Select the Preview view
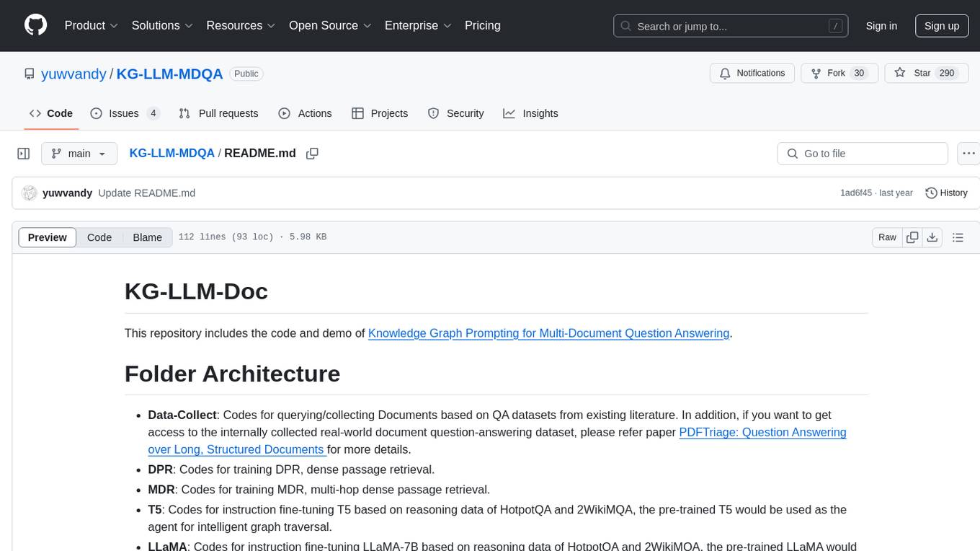Viewport: 980px width, 551px height. (48, 237)
